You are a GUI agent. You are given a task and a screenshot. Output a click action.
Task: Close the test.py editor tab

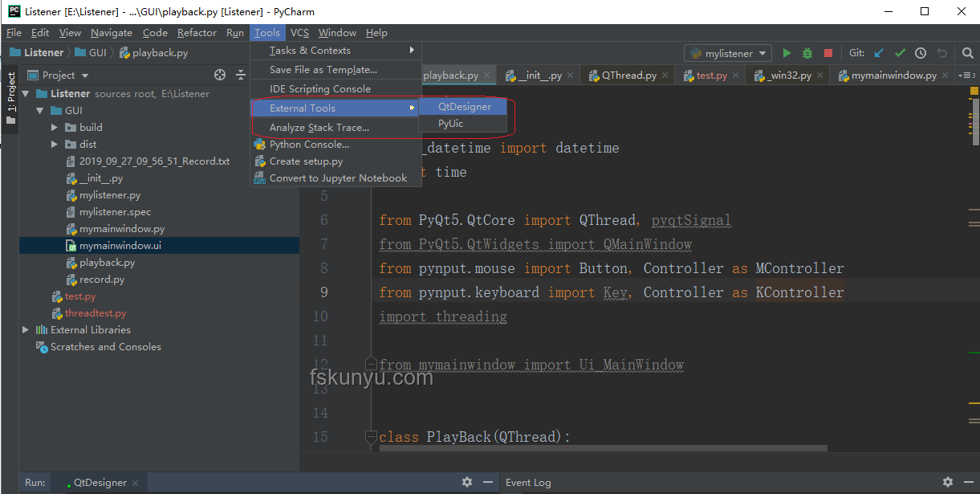point(737,76)
